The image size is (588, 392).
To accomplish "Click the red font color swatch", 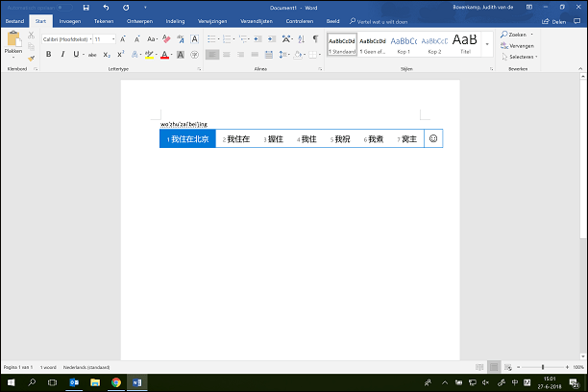I will pos(165,56).
